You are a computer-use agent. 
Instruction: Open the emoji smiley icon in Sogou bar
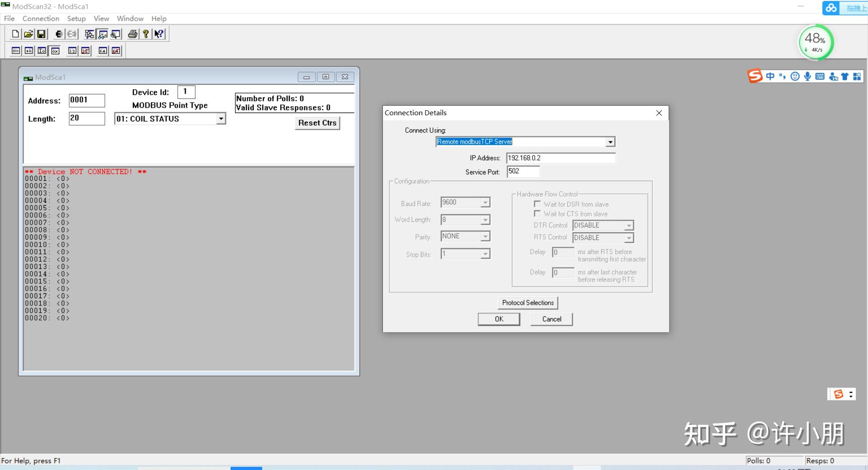795,76
